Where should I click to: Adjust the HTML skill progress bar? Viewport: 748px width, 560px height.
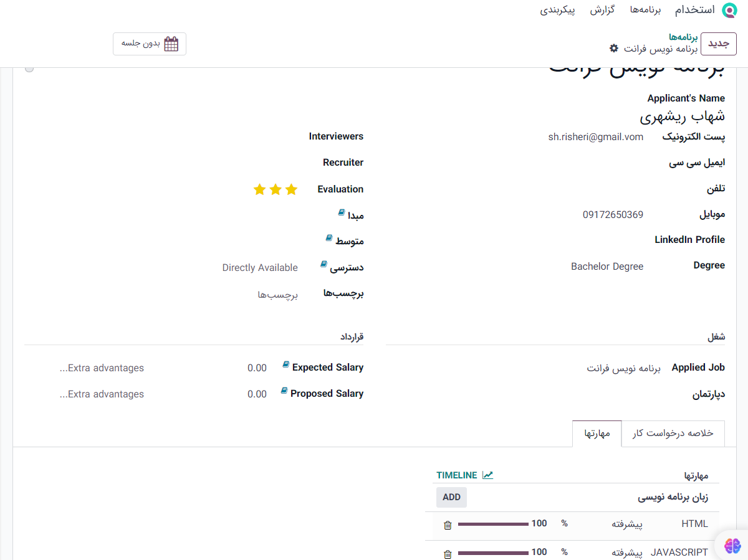[x=493, y=524]
